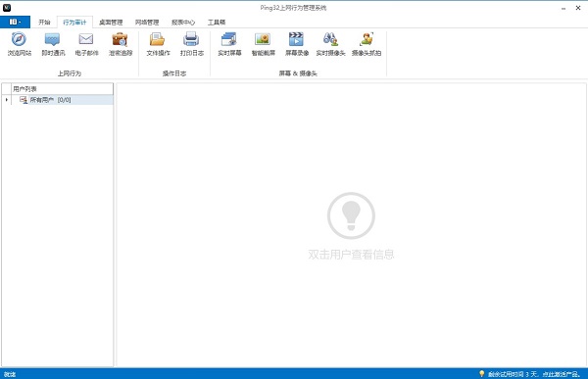Switch to the 桌面管理 tab
Image resolution: width=588 pixels, height=379 pixels.
click(x=111, y=23)
